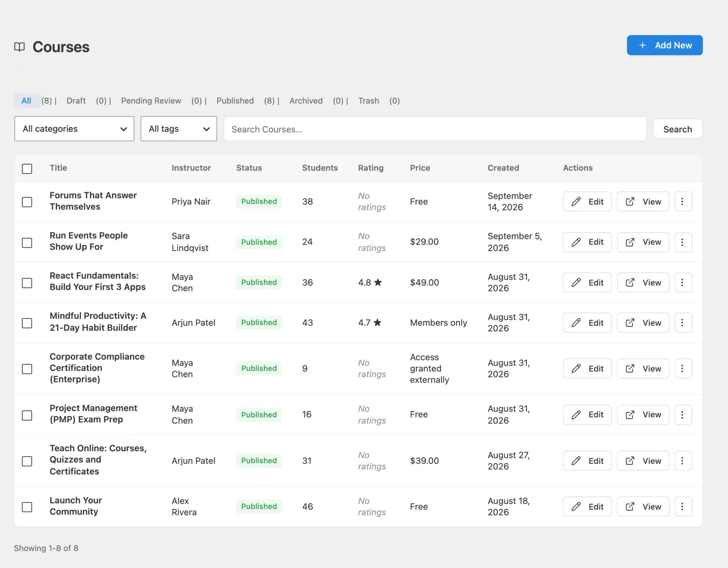Filter by Published status tab
This screenshot has height=568, width=728.
coord(235,101)
